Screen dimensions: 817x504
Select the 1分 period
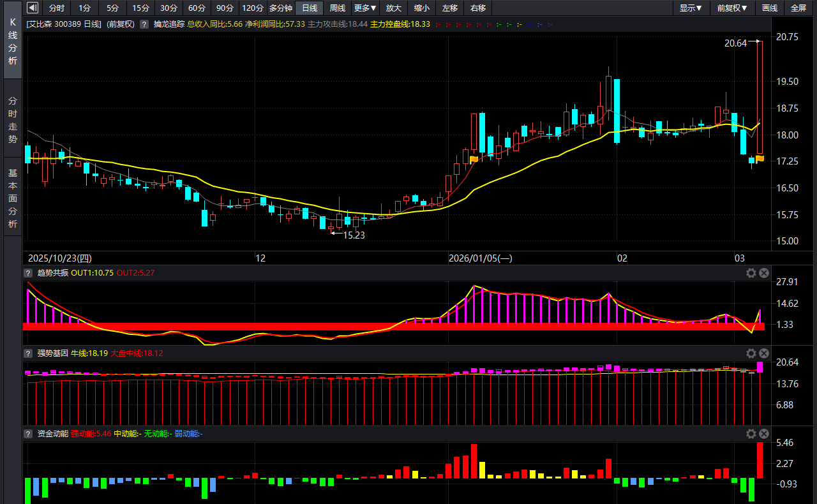click(84, 8)
